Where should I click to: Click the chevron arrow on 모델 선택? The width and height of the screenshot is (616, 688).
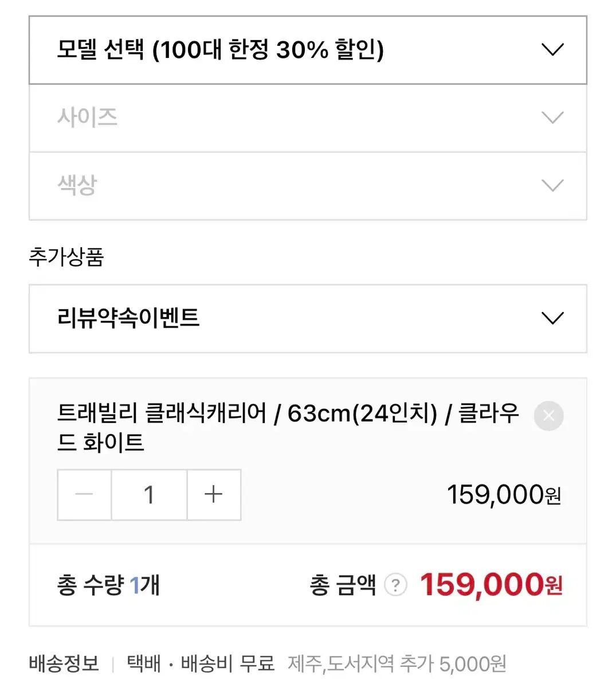tap(552, 50)
